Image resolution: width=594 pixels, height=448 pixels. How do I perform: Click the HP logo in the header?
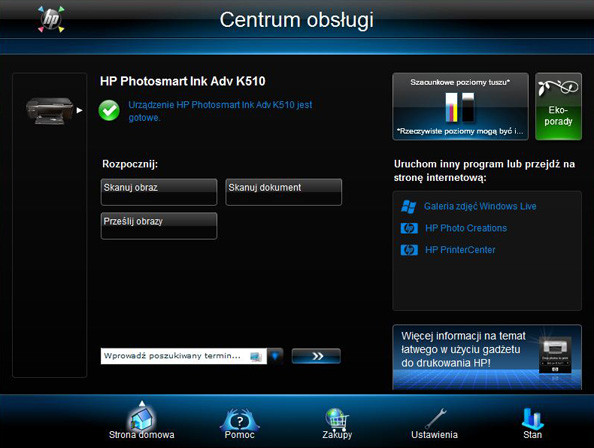tap(51, 19)
